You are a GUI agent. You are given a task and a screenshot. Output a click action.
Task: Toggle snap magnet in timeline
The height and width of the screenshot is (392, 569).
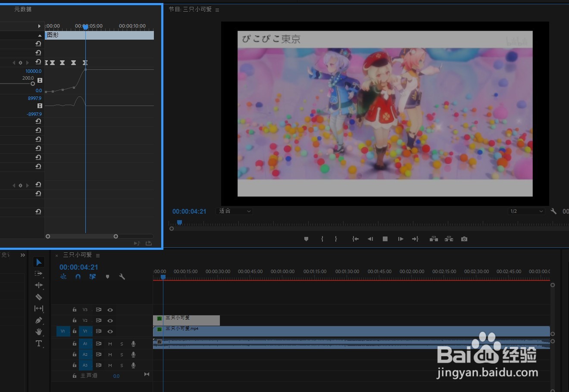(78, 277)
